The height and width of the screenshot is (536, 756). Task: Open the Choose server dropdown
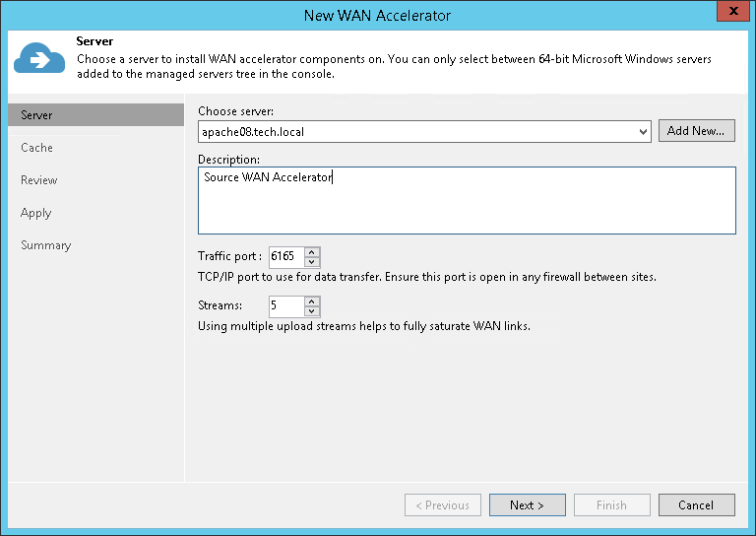643,131
